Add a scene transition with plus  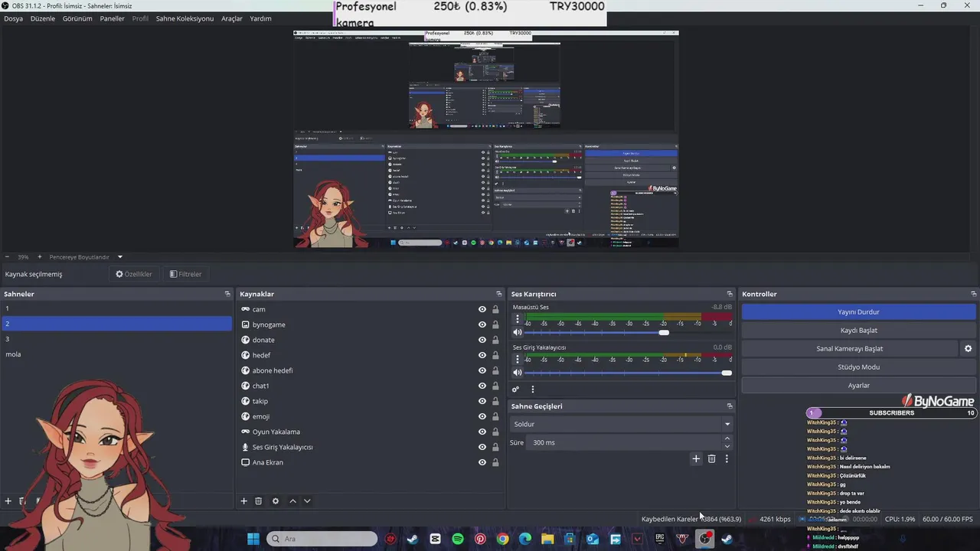click(x=696, y=458)
